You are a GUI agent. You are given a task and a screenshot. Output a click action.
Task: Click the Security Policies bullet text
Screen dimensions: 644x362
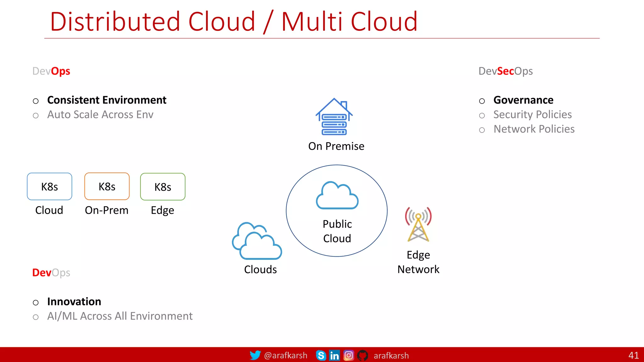click(x=532, y=114)
